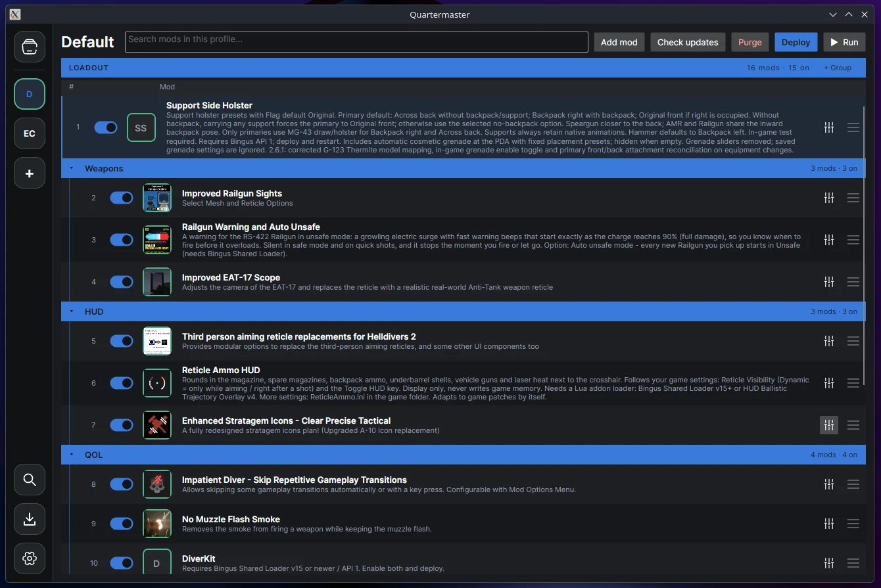The width and height of the screenshot is (881, 588).
Task: Focus the Search mods in this profile field
Action: (356, 42)
